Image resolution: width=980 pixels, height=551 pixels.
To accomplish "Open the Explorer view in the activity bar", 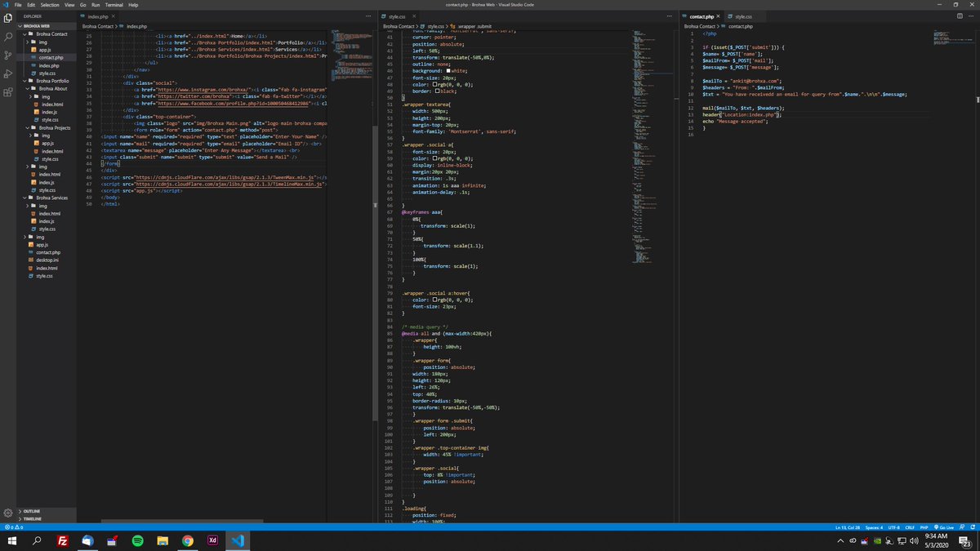I will click(x=8, y=16).
